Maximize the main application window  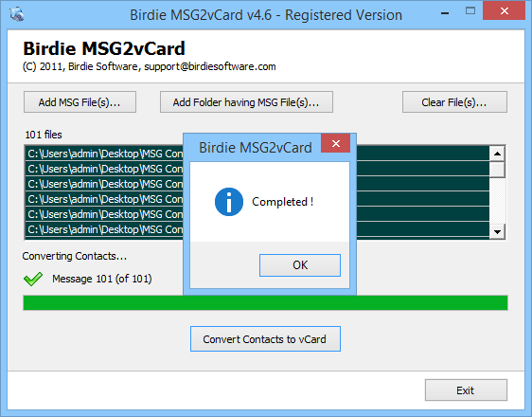point(470,11)
